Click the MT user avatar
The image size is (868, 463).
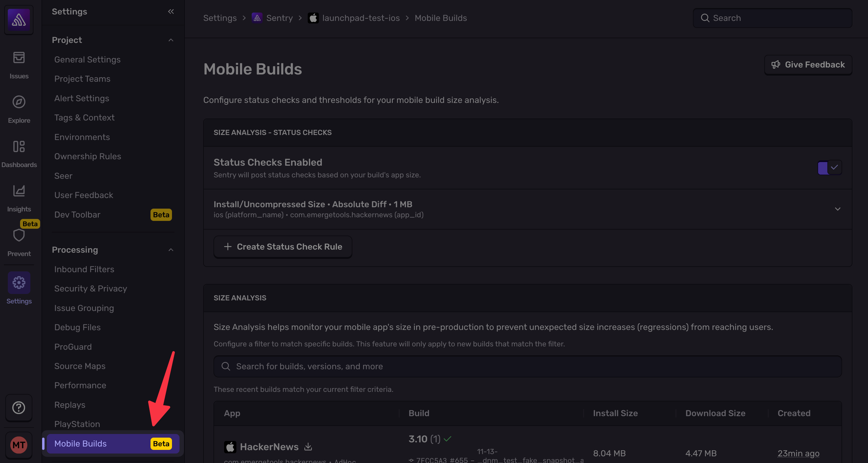[18, 445]
